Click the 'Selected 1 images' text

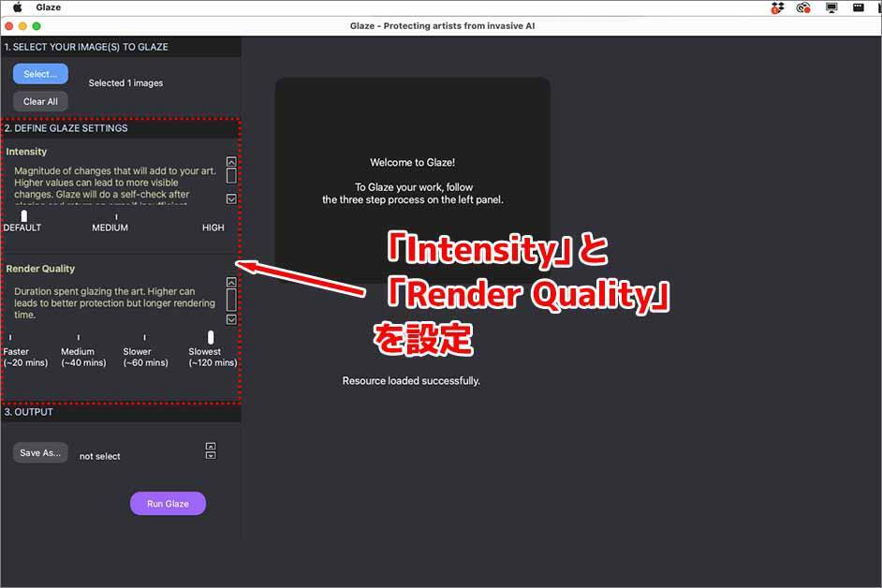pos(125,82)
